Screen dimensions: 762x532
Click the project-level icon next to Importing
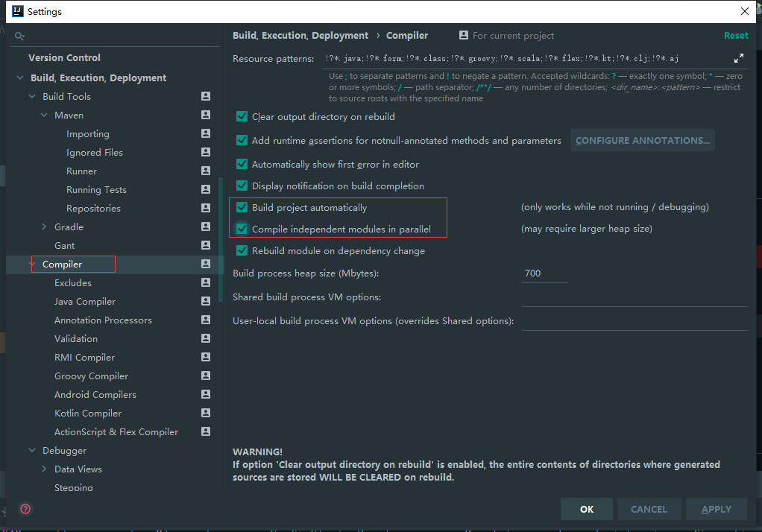point(206,133)
